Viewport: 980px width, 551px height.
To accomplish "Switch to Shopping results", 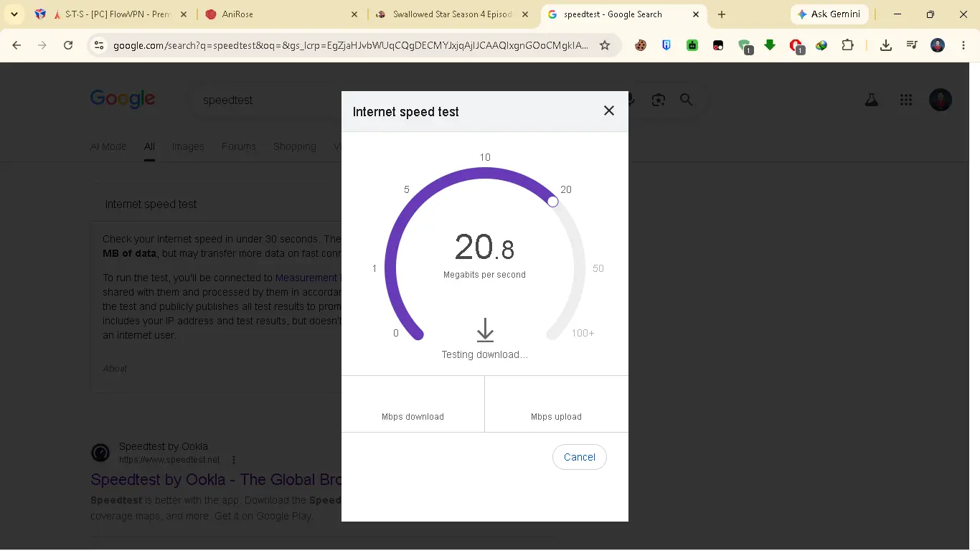I will coord(295,146).
